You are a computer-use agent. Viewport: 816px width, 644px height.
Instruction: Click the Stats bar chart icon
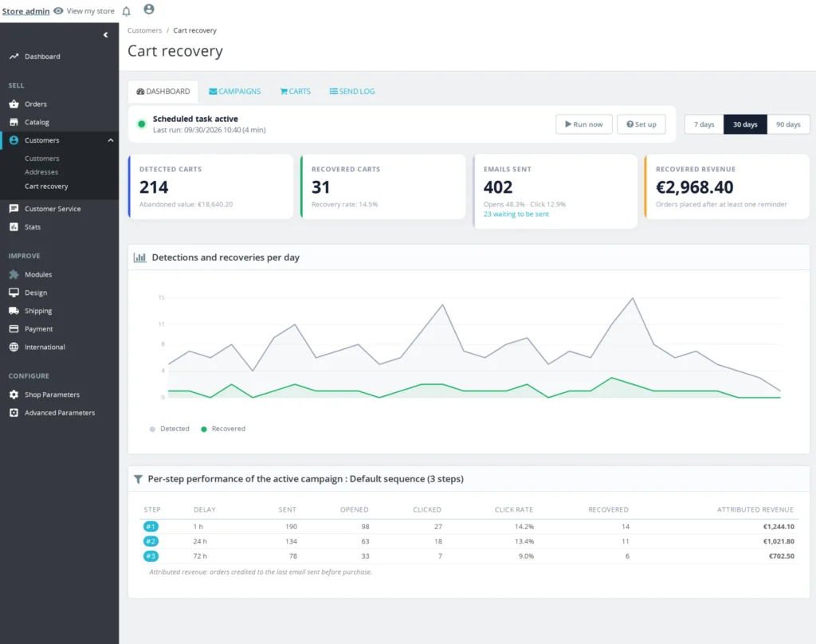(x=14, y=227)
